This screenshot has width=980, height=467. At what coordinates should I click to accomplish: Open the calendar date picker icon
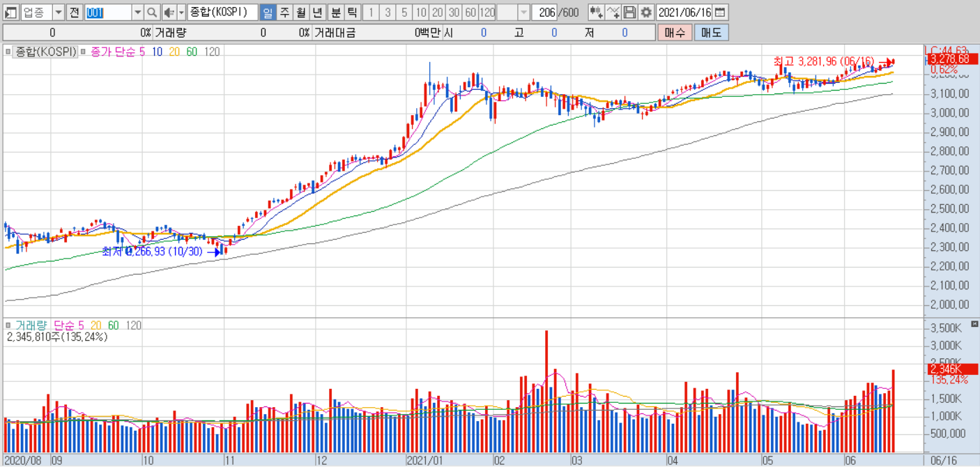[x=720, y=13]
